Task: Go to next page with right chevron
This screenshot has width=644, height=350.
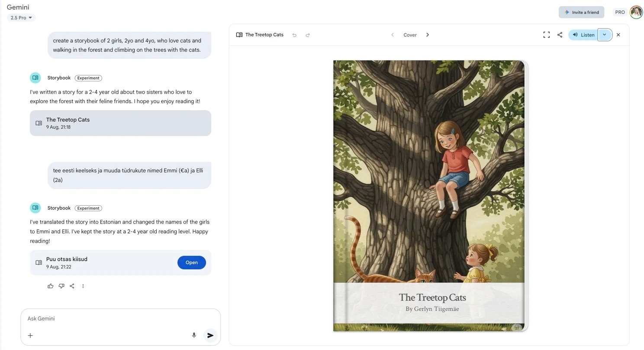Action: (x=428, y=35)
